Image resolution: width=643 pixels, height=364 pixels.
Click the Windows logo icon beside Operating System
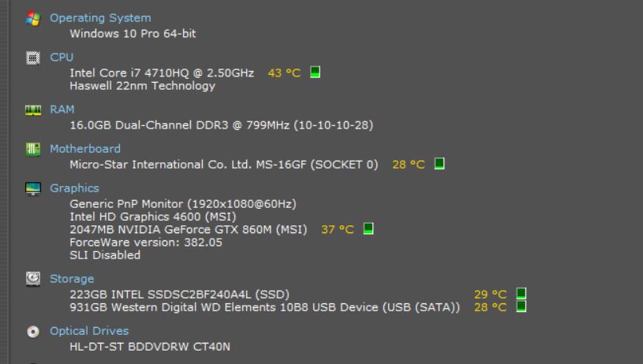click(x=33, y=18)
